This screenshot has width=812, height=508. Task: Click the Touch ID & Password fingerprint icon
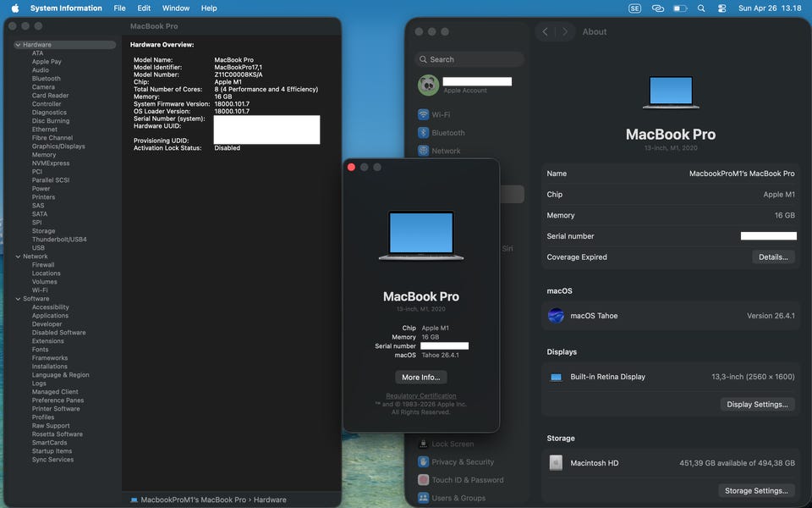pyautogui.click(x=423, y=480)
